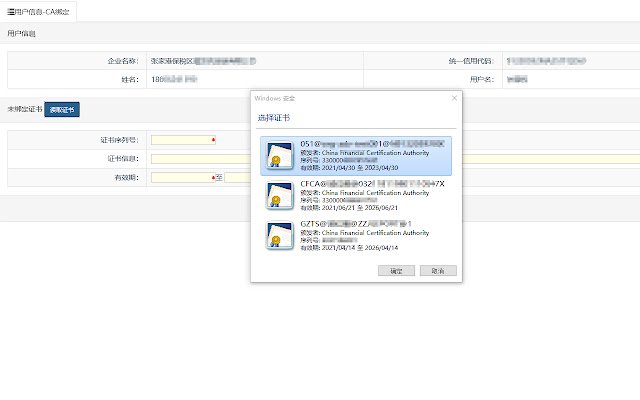This screenshot has width=640, height=400.
Task: Click the 读取证书 button
Action: (x=62, y=109)
